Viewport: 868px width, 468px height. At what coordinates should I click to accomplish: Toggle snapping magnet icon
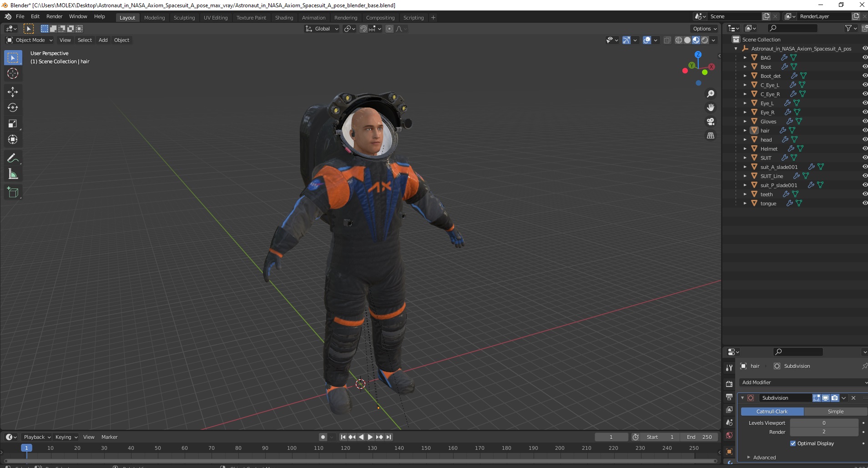(x=363, y=29)
